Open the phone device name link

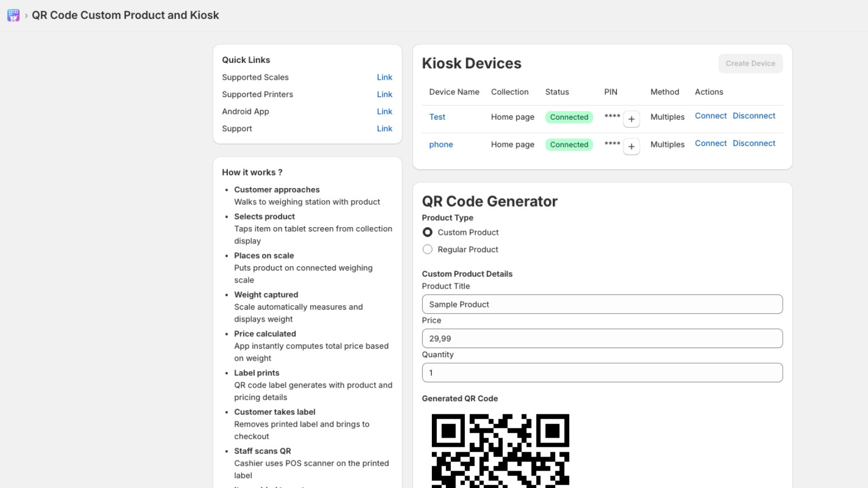click(441, 145)
